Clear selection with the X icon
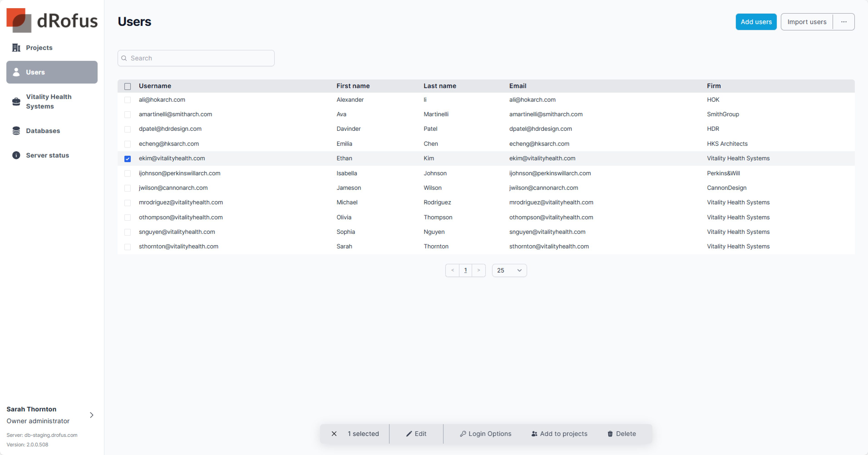 [334, 434]
